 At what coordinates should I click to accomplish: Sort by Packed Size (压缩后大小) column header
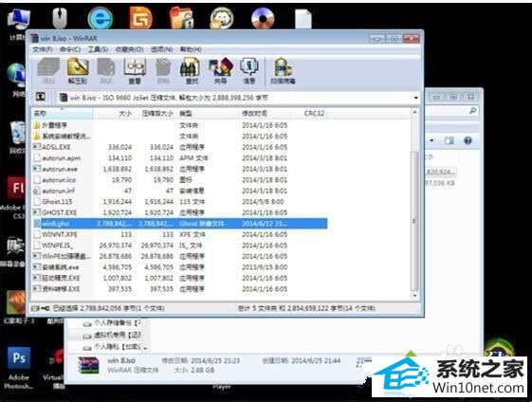click(155, 114)
